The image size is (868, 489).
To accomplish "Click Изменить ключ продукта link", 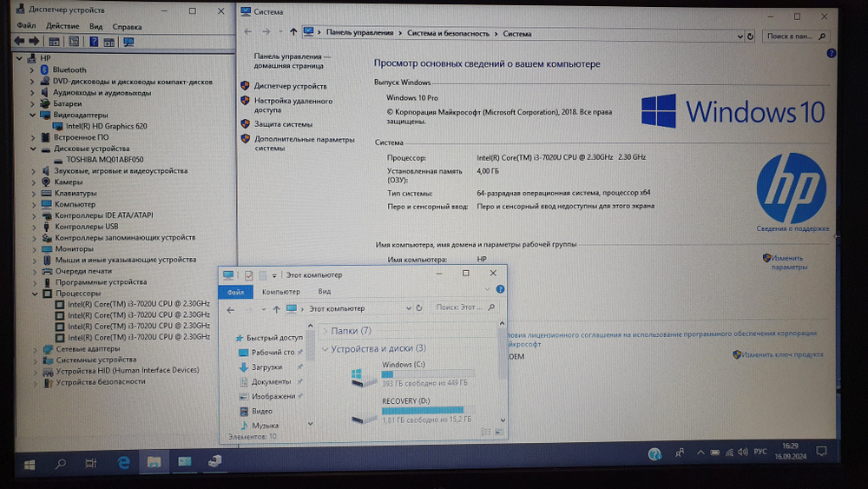I will (782, 354).
